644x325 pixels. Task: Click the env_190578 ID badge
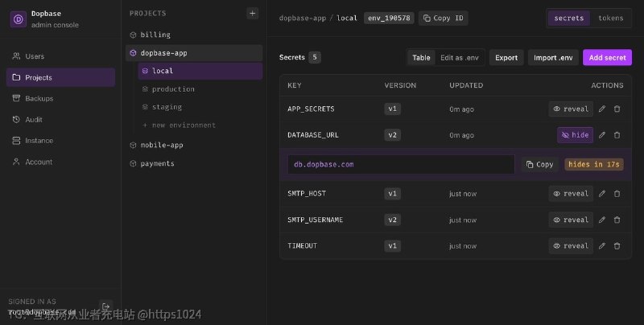[x=389, y=18]
